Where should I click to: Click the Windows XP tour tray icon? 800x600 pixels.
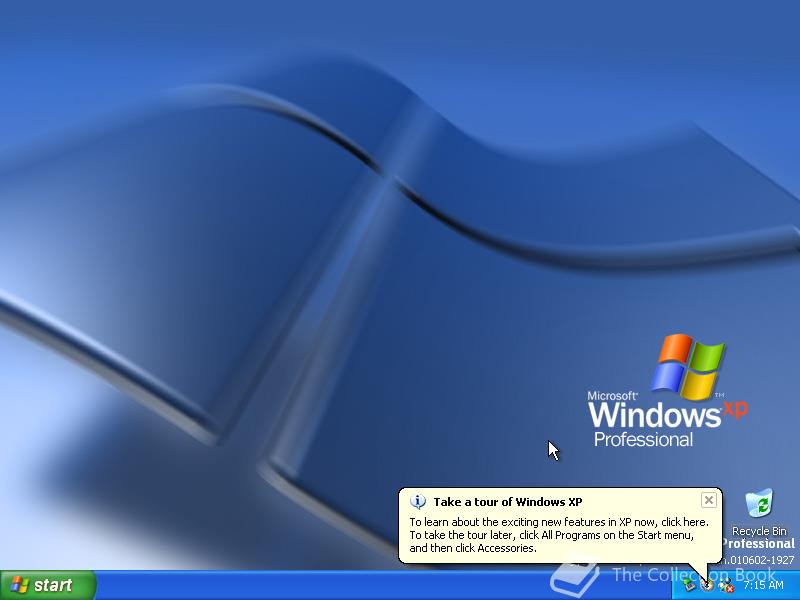click(707, 585)
